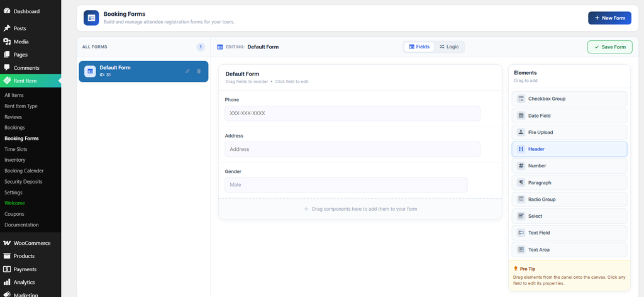Edit Default Form via pencil icon

[187, 71]
